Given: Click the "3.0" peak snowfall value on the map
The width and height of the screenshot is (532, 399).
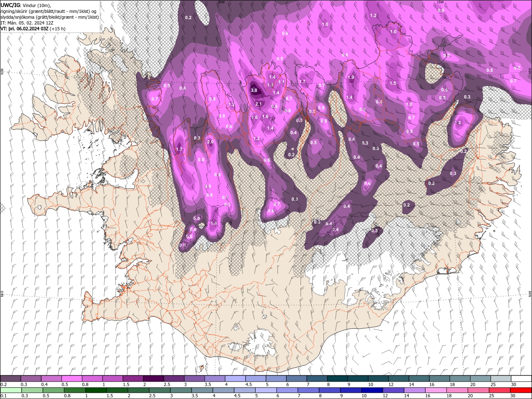Looking at the screenshot, I should point(254,90).
